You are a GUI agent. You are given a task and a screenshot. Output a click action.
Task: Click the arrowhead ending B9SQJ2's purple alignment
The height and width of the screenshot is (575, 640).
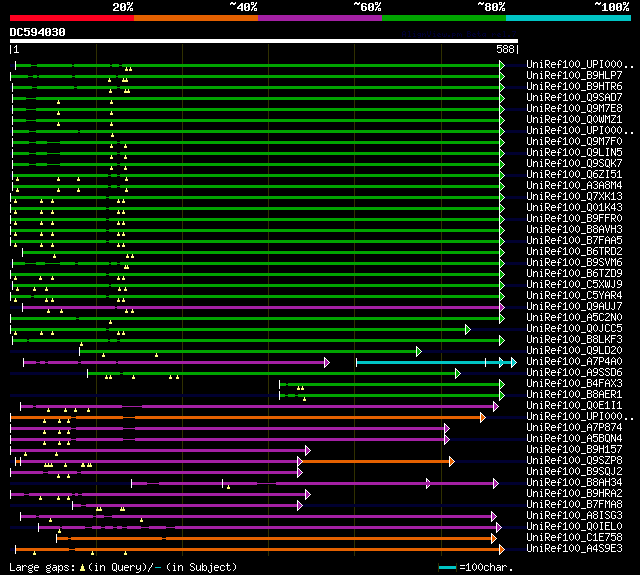tap(300, 473)
